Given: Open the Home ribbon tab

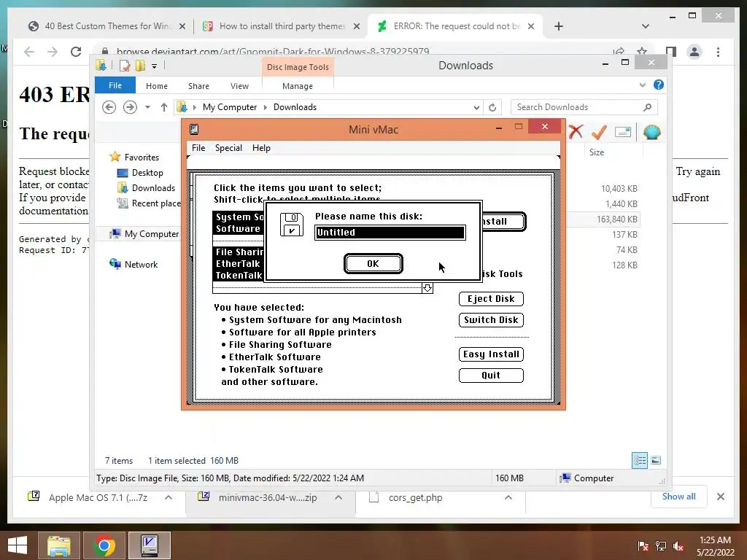Looking at the screenshot, I should pos(157,86).
